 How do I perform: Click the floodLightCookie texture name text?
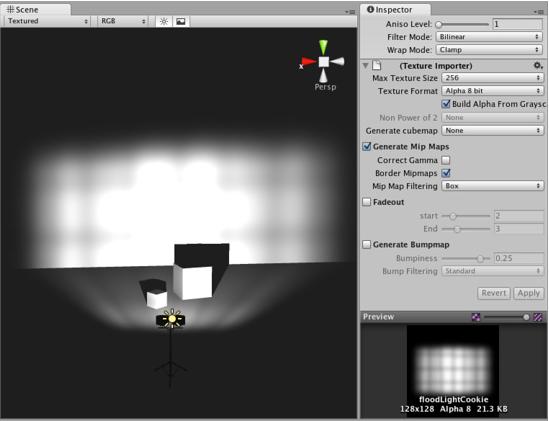coord(453,399)
